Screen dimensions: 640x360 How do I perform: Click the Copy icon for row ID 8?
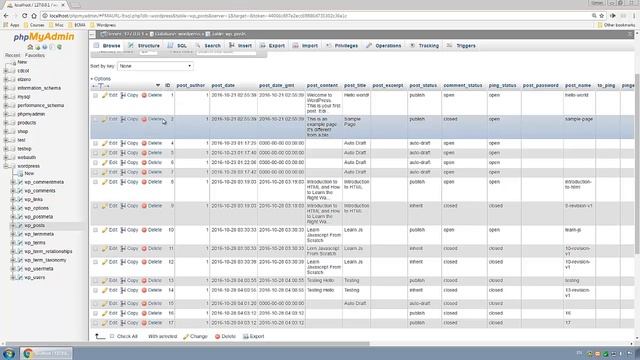click(x=123, y=182)
